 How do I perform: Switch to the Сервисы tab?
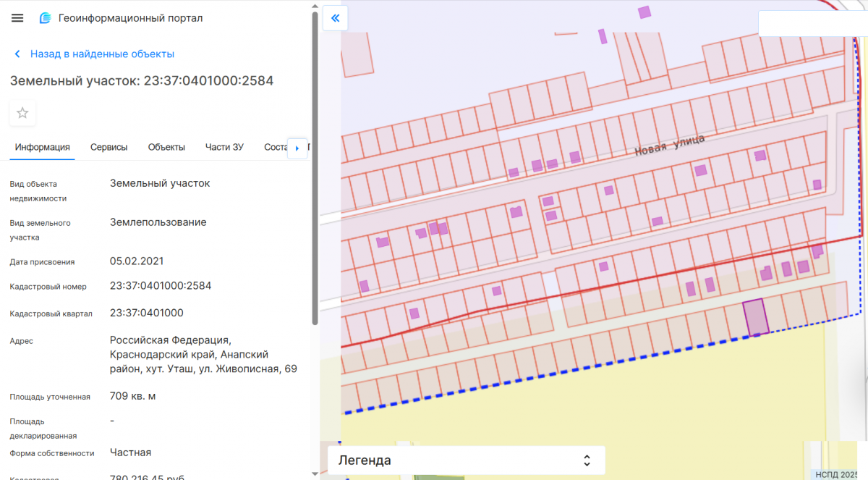click(109, 147)
